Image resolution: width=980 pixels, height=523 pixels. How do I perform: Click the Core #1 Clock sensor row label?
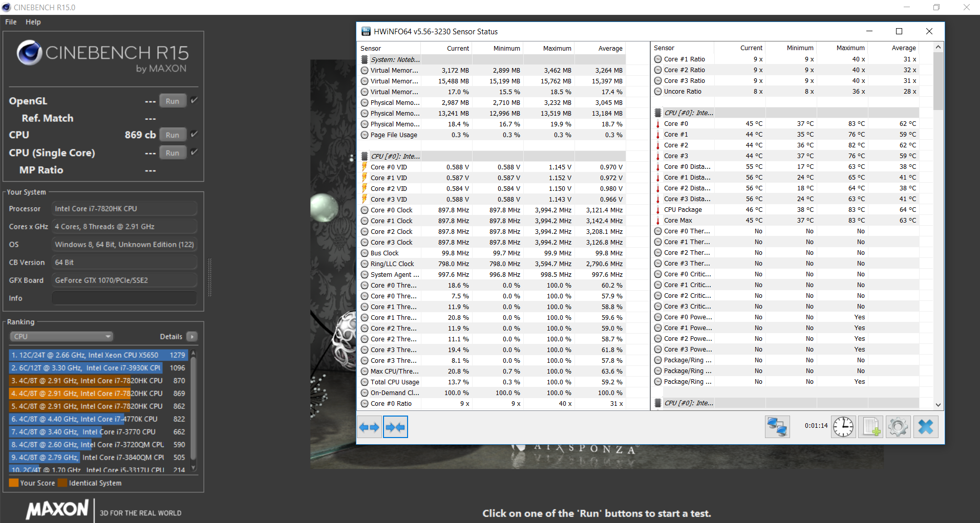392,221
